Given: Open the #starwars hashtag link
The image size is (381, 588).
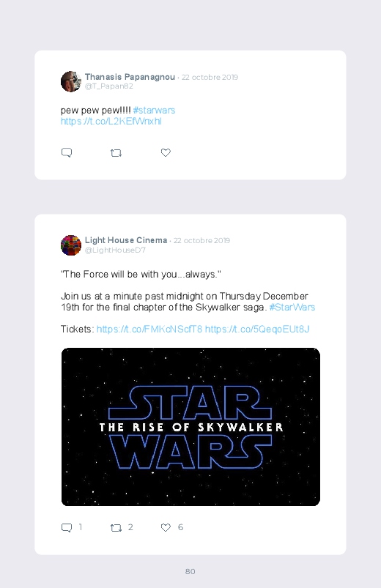Looking at the screenshot, I should (x=154, y=111).
